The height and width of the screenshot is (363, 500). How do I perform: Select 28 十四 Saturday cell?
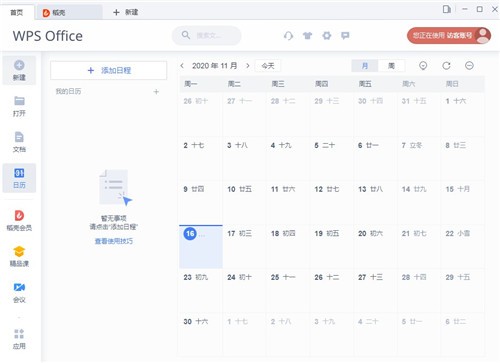tap(419, 291)
